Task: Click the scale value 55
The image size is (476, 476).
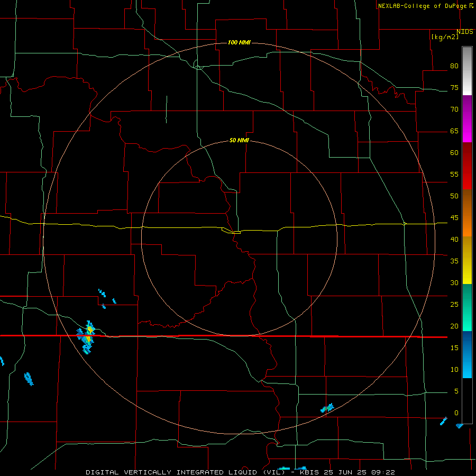Action: [454, 174]
